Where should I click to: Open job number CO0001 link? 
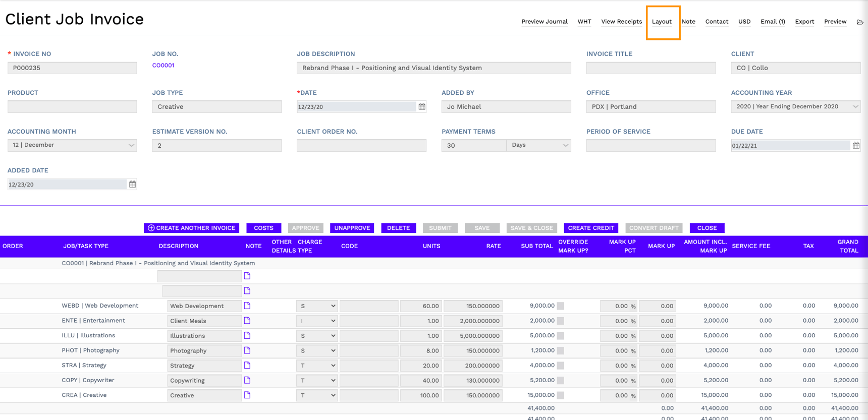pos(163,66)
